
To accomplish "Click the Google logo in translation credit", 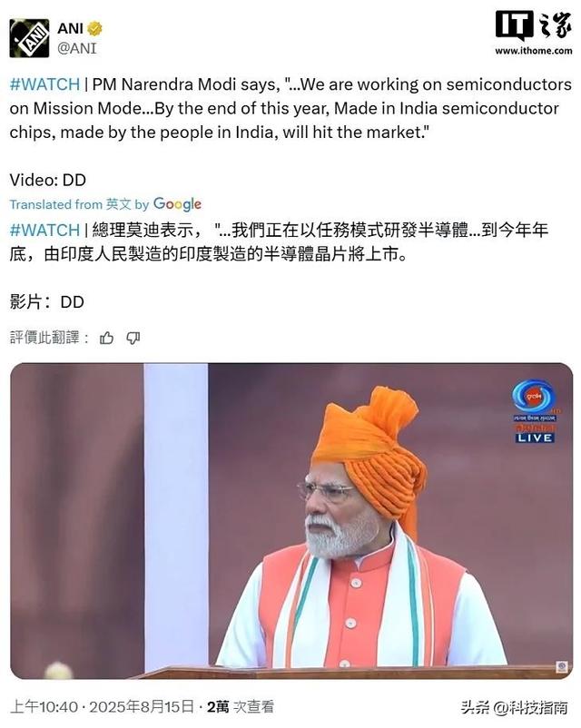I will 177,204.
